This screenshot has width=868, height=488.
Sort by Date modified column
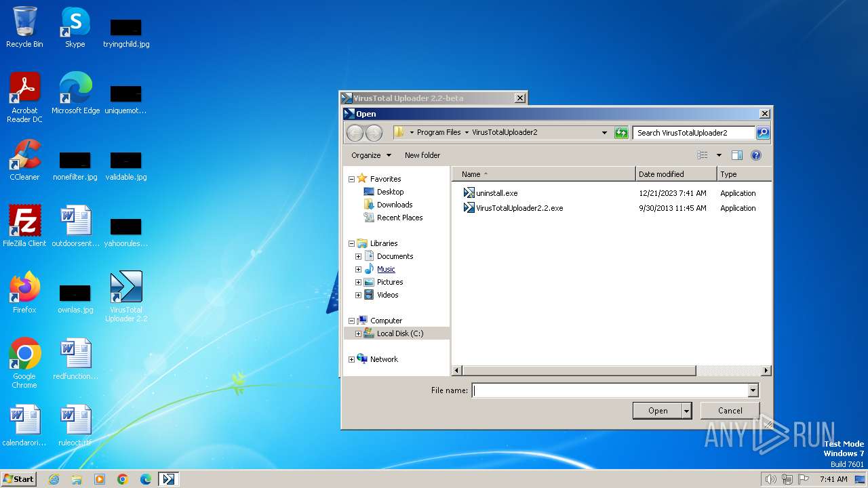point(676,174)
